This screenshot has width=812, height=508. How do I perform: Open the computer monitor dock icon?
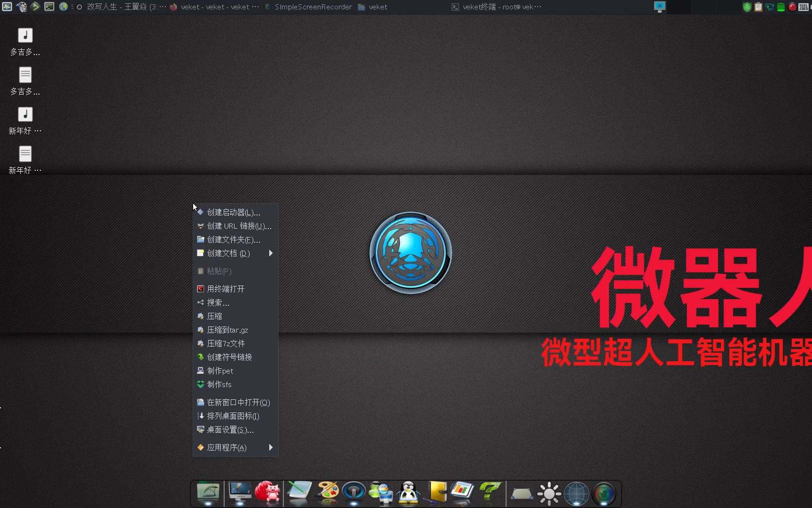[239, 493]
